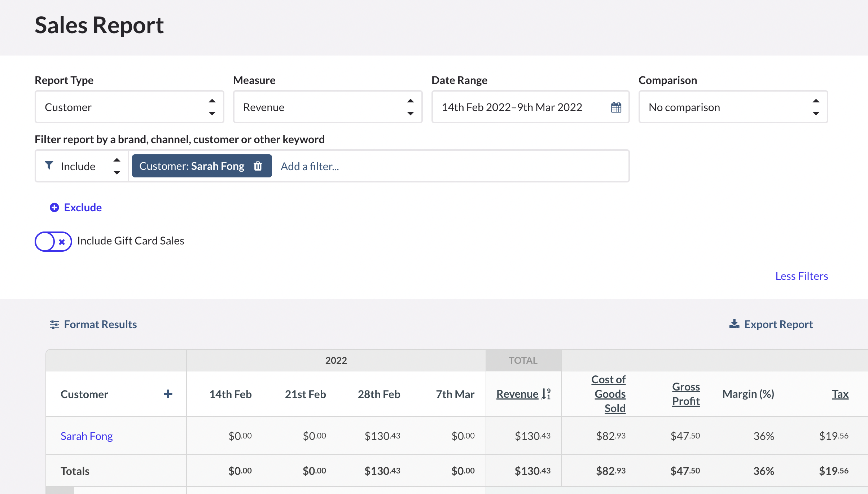
Task: Click the plus icon next to Customer column
Action: [168, 394]
